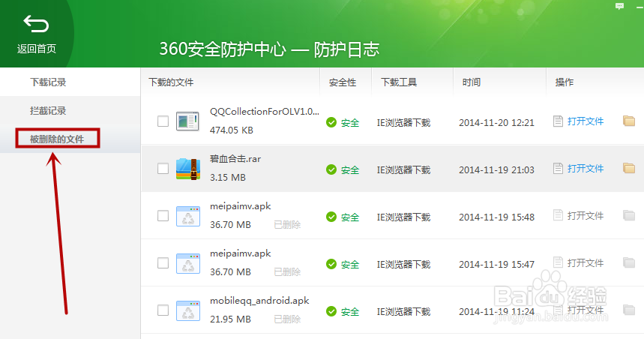644x339 pixels.
Task: Click the 安全性 column header
Action: pyautogui.click(x=343, y=82)
